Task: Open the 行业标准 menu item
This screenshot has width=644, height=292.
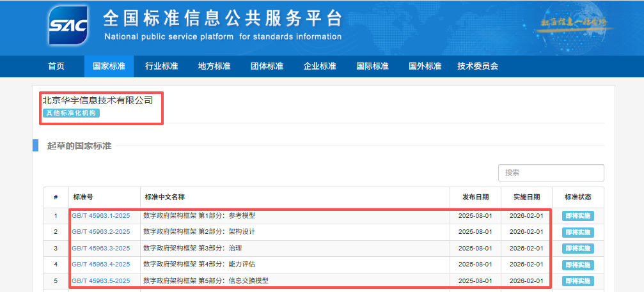Action: pyautogui.click(x=161, y=66)
